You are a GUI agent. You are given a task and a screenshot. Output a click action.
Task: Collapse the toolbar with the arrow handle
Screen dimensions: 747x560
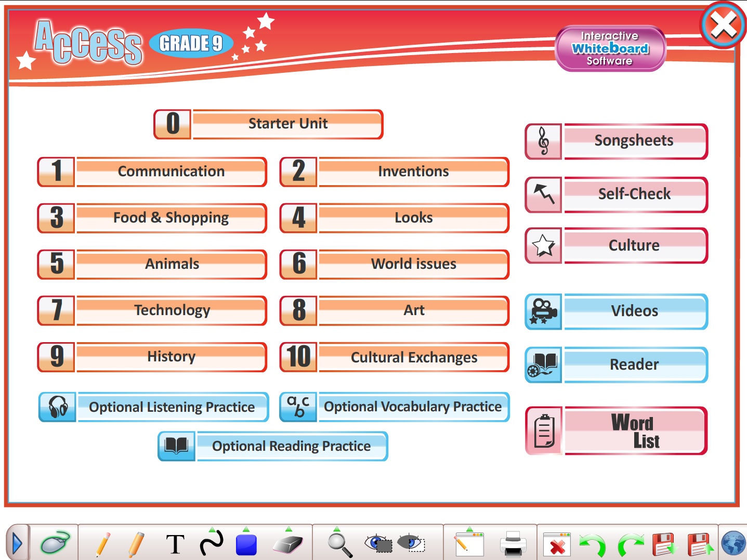(x=17, y=543)
